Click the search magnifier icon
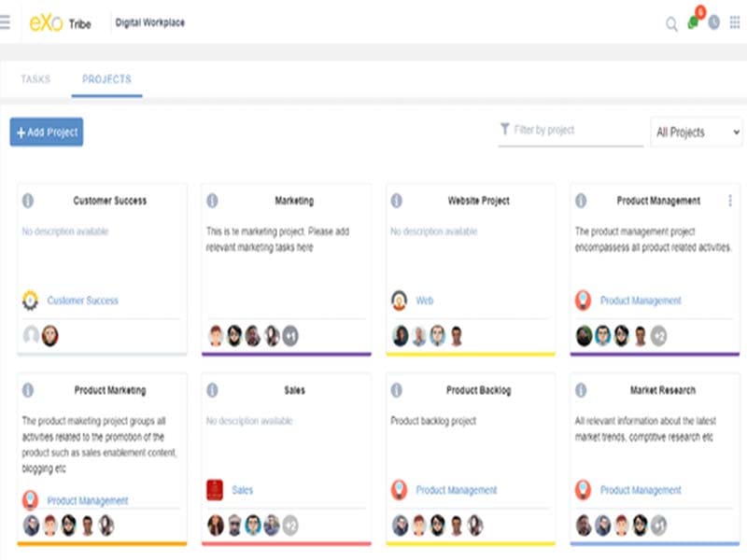 tap(671, 24)
